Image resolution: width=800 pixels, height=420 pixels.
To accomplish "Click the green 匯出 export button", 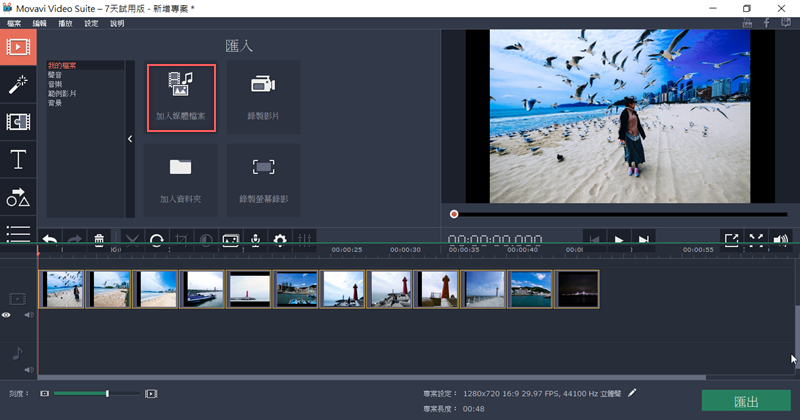I will point(746,401).
